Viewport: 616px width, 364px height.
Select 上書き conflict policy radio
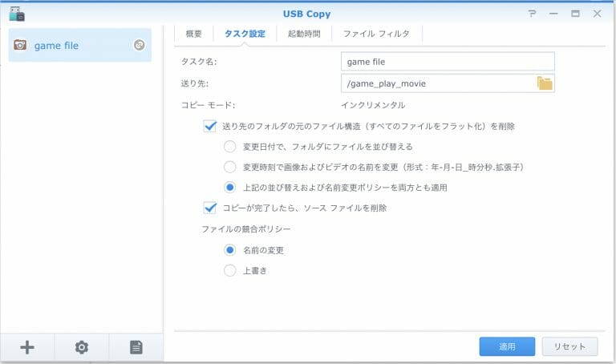tap(230, 270)
